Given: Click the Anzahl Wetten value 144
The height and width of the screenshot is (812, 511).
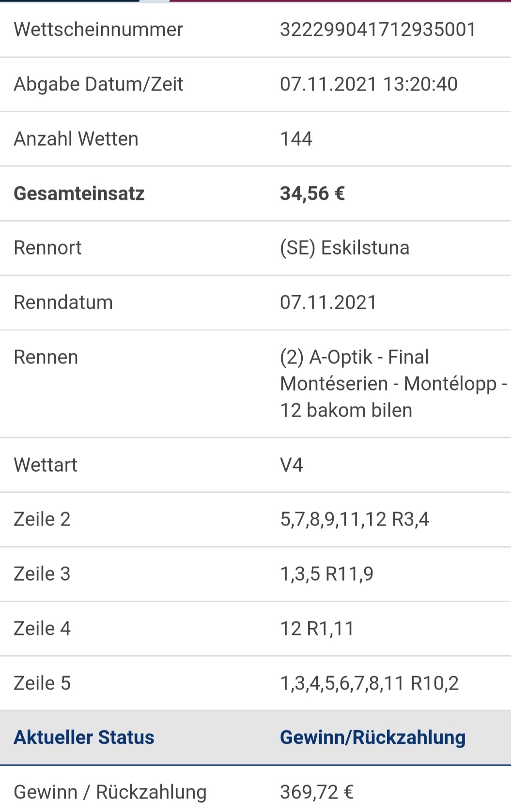Looking at the screenshot, I should click(296, 139).
